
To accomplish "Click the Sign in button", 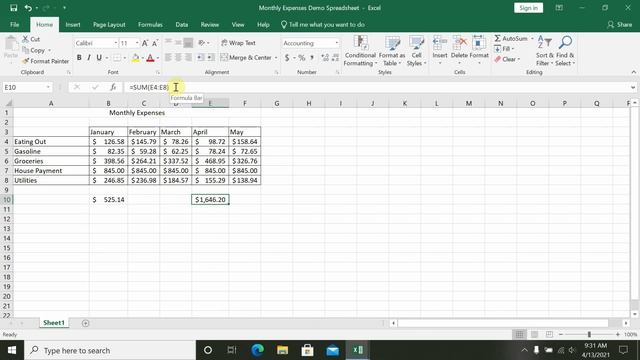I will [528, 8].
